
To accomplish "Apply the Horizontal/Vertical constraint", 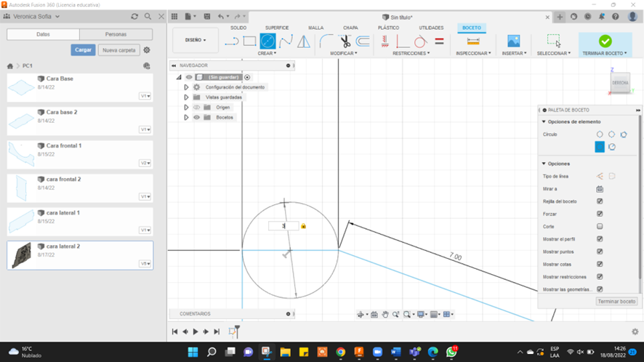I will pyautogui.click(x=385, y=41).
